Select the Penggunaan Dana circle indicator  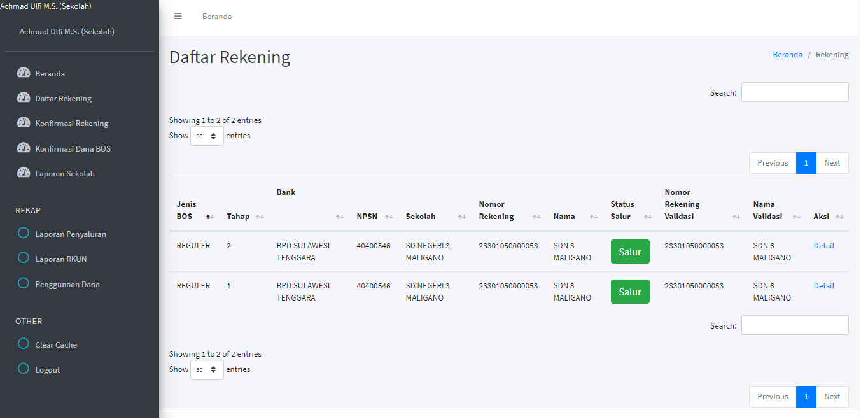coord(24,283)
